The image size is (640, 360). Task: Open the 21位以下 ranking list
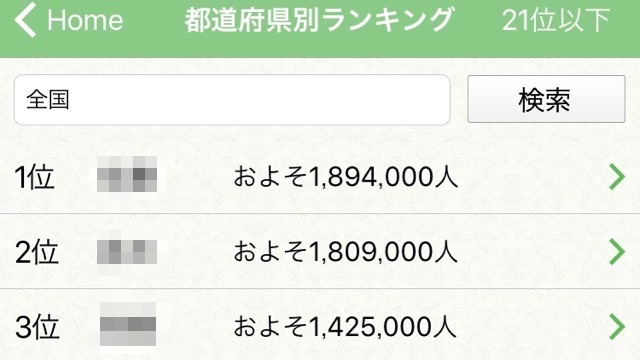coord(556,20)
